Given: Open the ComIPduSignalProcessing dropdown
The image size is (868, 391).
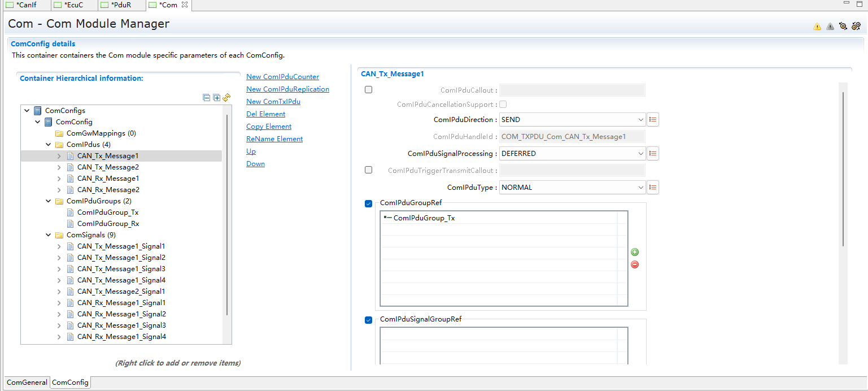Looking at the screenshot, I should (640, 154).
